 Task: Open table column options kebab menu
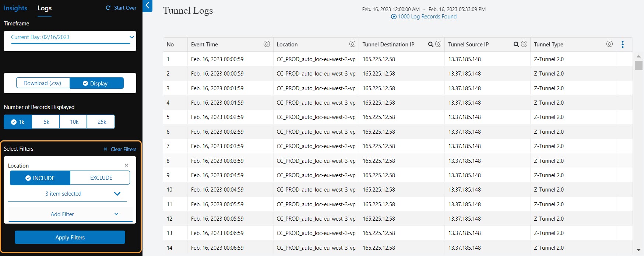623,45
